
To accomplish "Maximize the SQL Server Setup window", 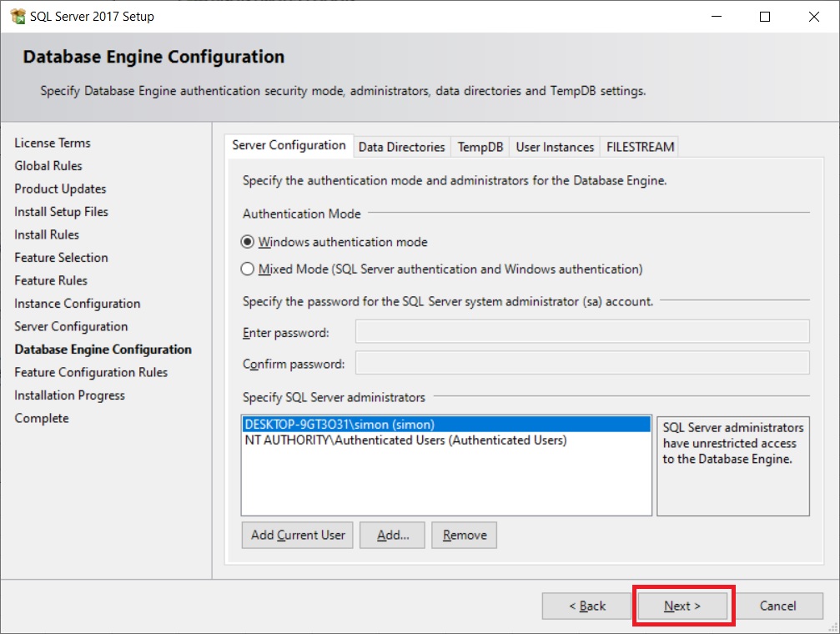I will tap(765, 17).
